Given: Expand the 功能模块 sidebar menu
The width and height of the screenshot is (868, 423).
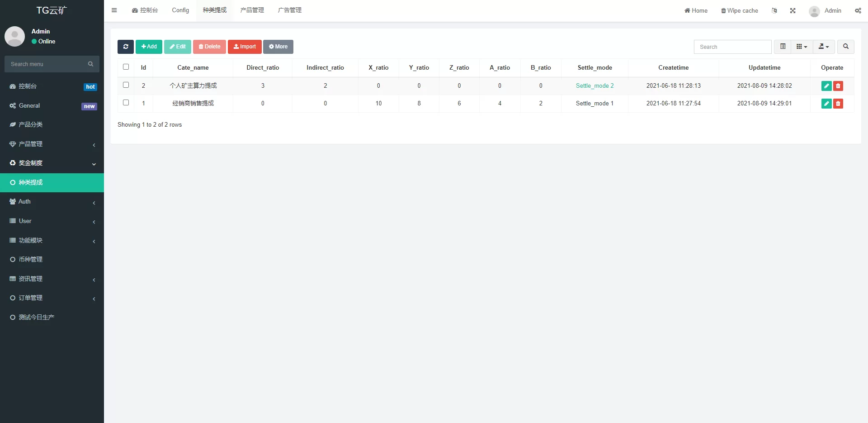Looking at the screenshot, I should point(52,240).
